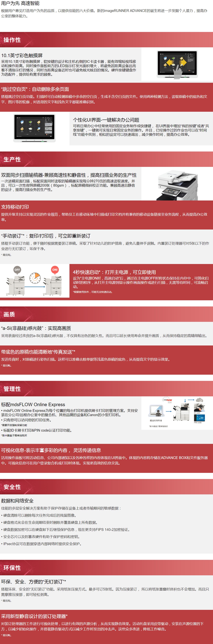The image size is (213, 644).
Task: Click the 生产性 section banner
Action: pos(106,159)
